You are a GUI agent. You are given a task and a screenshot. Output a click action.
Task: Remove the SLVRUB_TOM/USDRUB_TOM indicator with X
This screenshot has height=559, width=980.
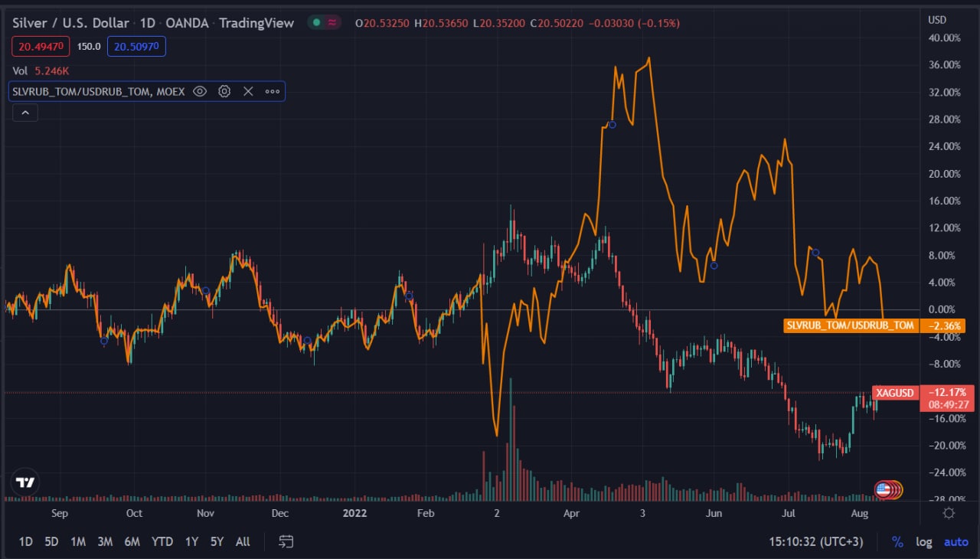pyautogui.click(x=248, y=91)
